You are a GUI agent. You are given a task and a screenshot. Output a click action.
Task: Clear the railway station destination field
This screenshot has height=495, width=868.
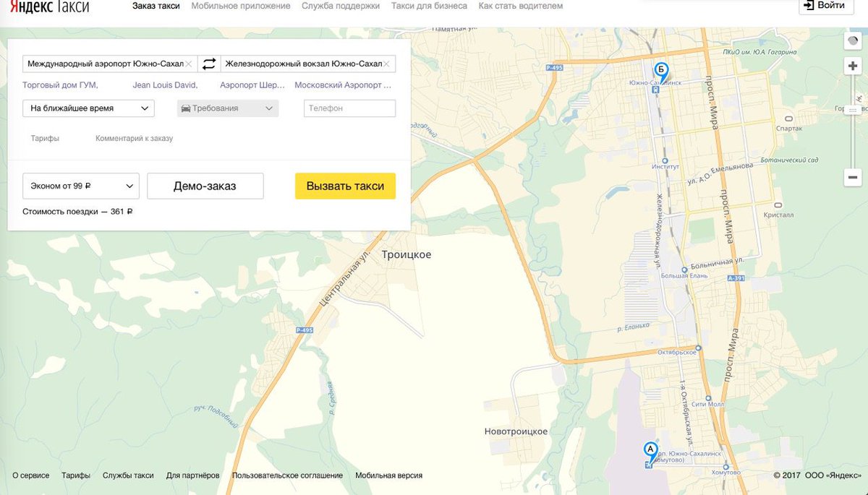point(387,64)
